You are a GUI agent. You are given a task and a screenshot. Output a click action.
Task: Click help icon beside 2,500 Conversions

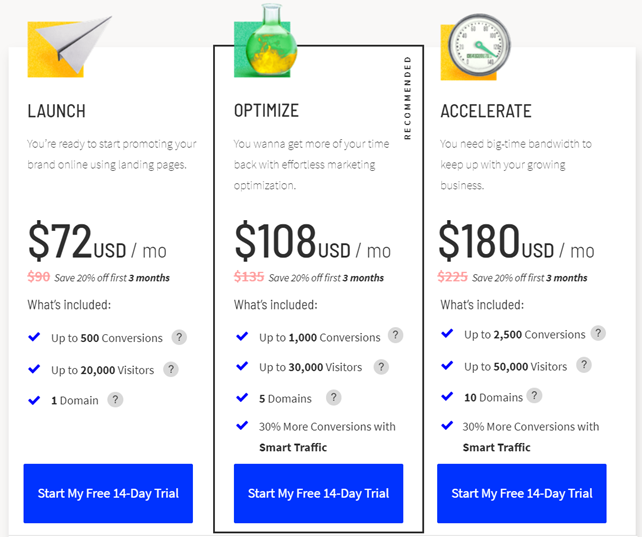(598, 333)
